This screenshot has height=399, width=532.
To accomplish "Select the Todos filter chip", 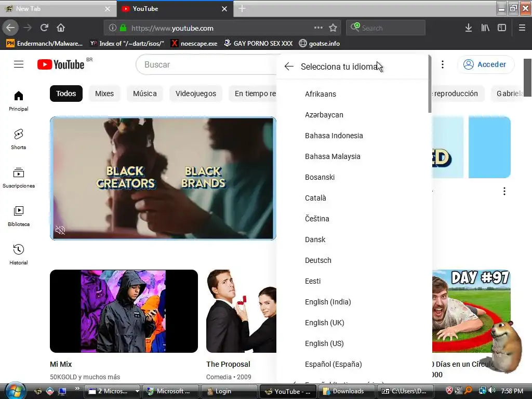I will (66, 94).
